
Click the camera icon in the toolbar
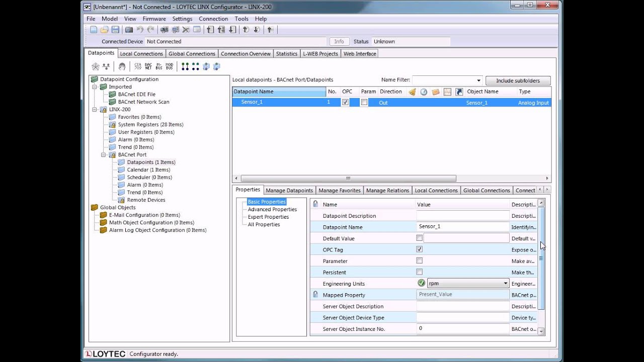point(129,30)
